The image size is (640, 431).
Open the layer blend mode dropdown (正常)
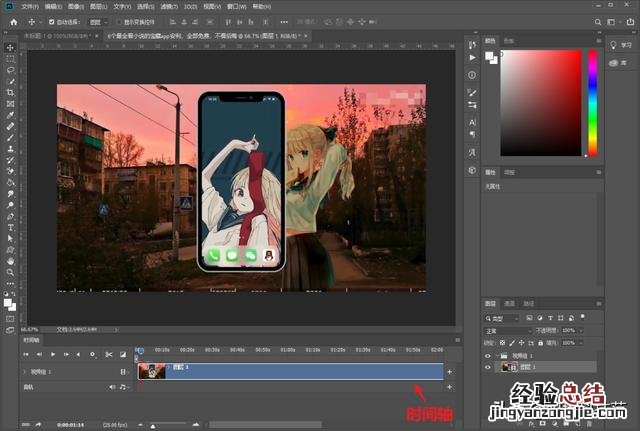click(508, 330)
